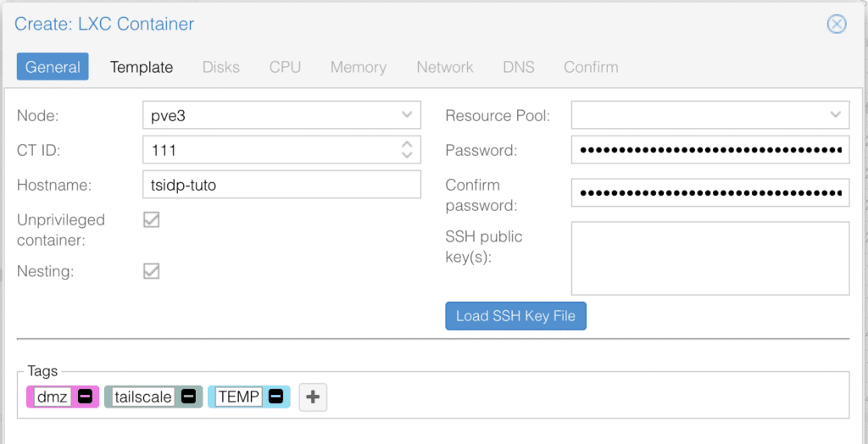
Task: Select the General tab
Action: click(x=53, y=67)
